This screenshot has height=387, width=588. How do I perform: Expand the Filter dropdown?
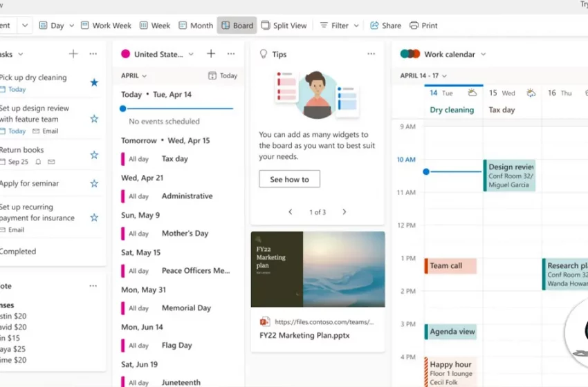pyautogui.click(x=339, y=26)
